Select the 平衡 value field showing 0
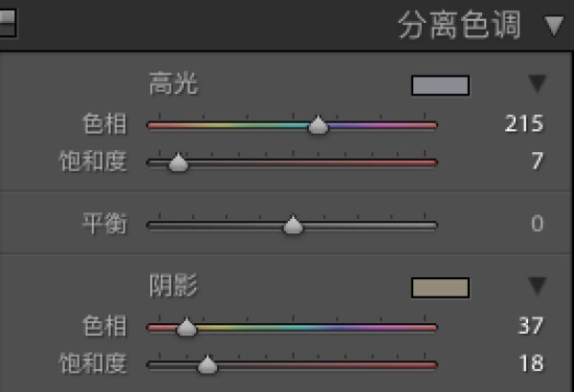 point(537,224)
